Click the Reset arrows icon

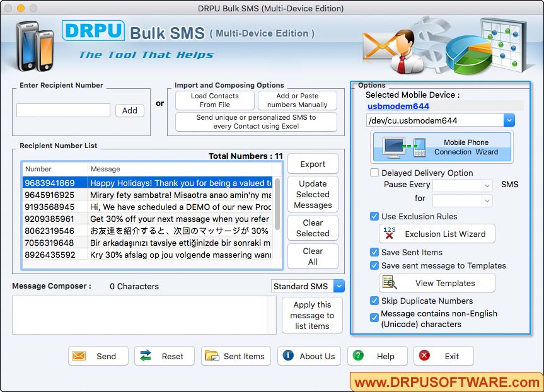(150, 356)
